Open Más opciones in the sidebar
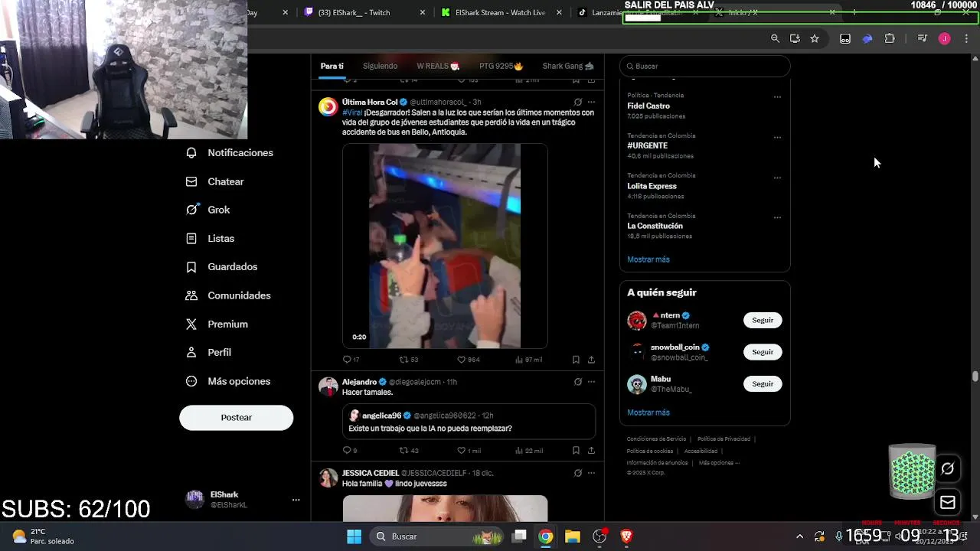 229,381
